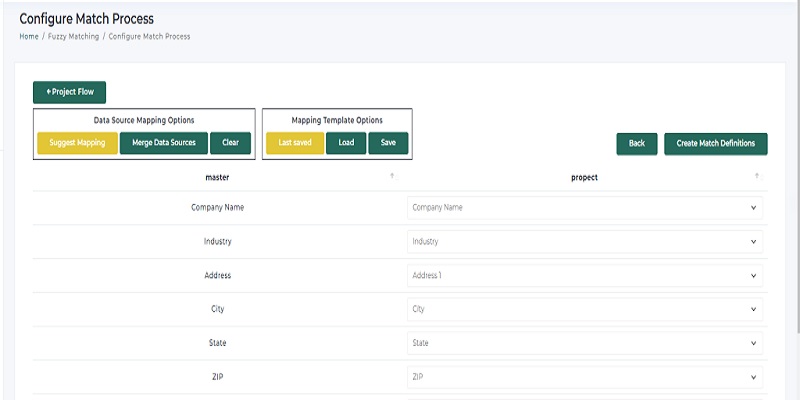The width and height of the screenshot is (800, 400).
Task: Open the State mapping dropdown
Action: [585, 343]
